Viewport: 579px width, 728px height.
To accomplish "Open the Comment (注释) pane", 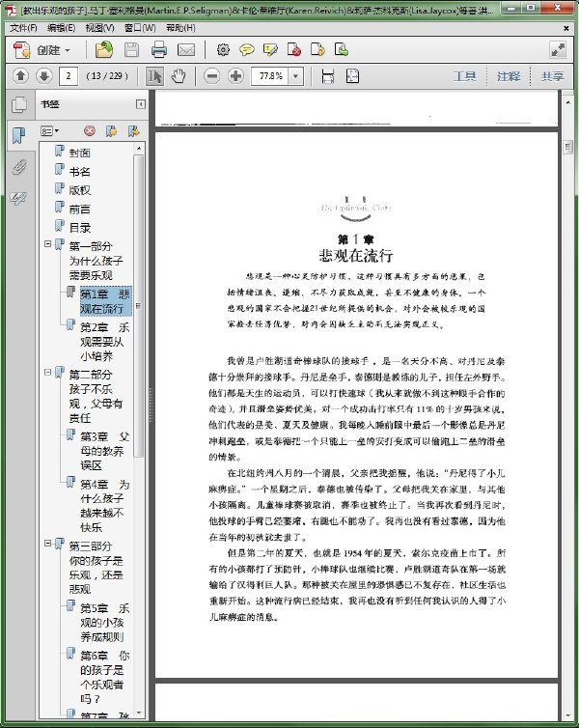I will tap(509, 76).
